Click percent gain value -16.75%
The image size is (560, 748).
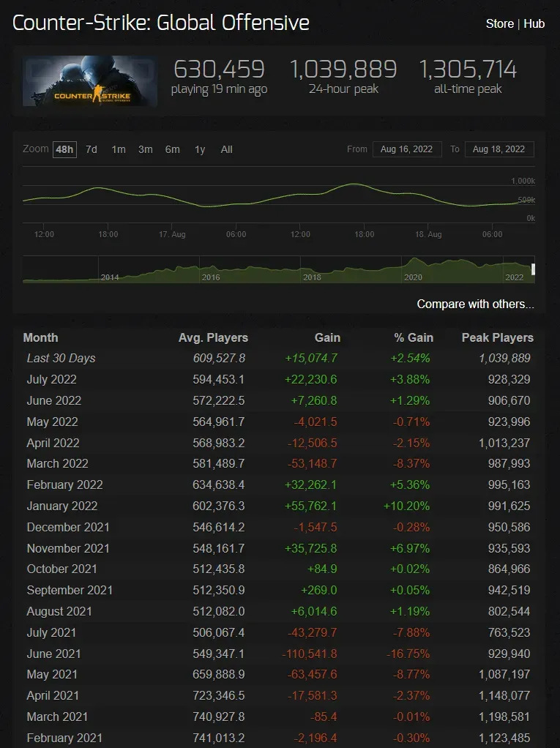click(x=408, y=654)
